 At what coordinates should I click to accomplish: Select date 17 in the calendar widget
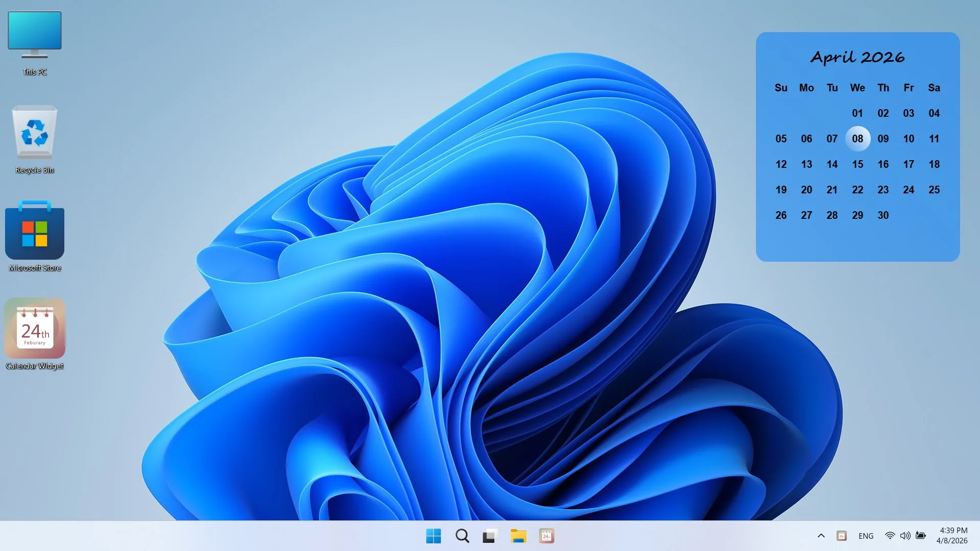[x=909, y=164]
